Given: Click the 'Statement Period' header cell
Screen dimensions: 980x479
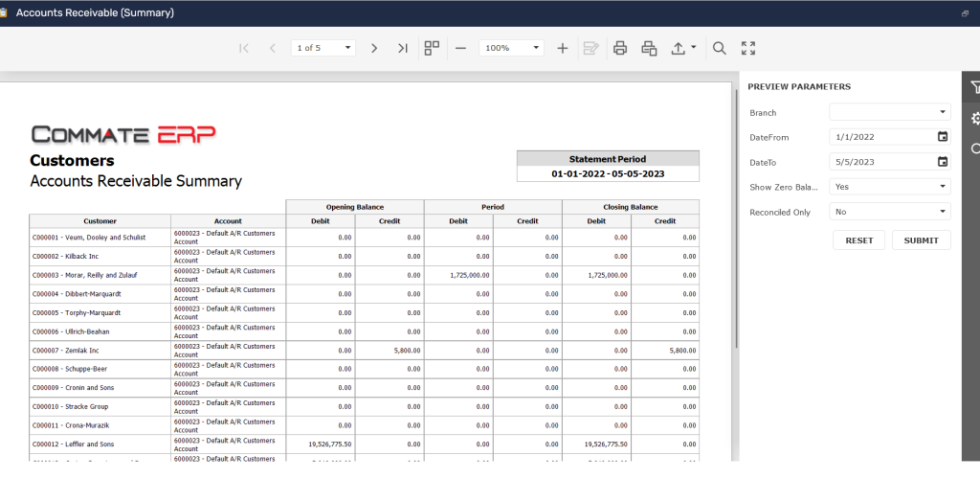Looking at the screenshot, I should point(608,159).
